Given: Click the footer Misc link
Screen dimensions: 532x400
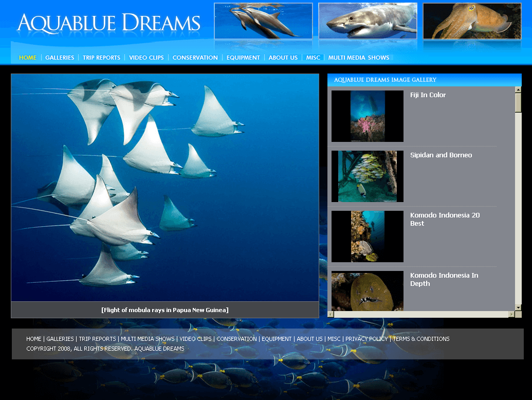Looking at the screenshot, I should pos(334,339).
